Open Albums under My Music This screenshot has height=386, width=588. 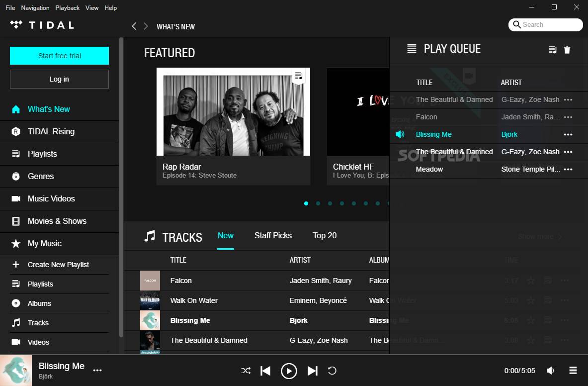pos(59,303)
